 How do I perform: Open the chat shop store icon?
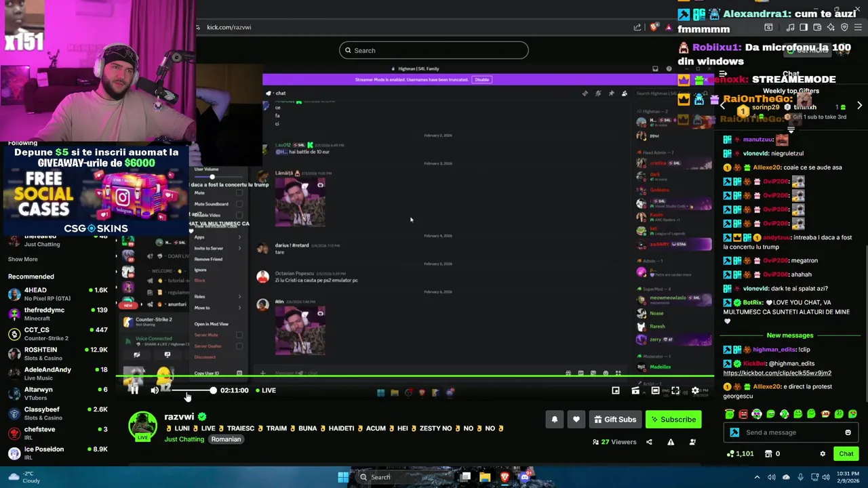tap(768, 453)
